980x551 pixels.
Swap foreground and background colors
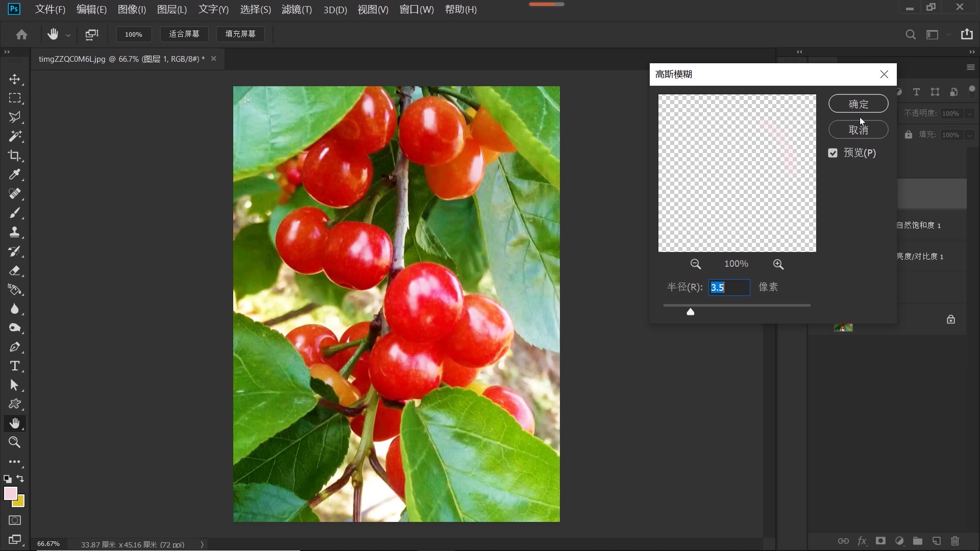point(20,479)
